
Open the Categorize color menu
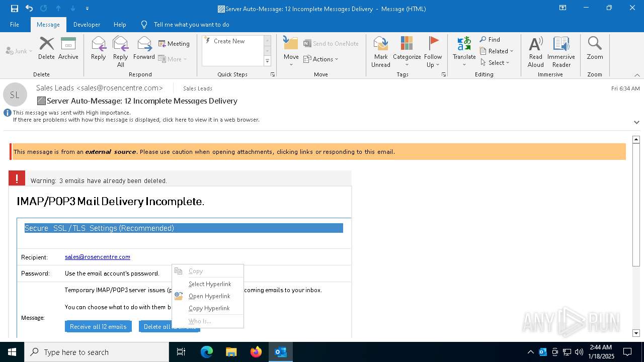tap(407, 52)
